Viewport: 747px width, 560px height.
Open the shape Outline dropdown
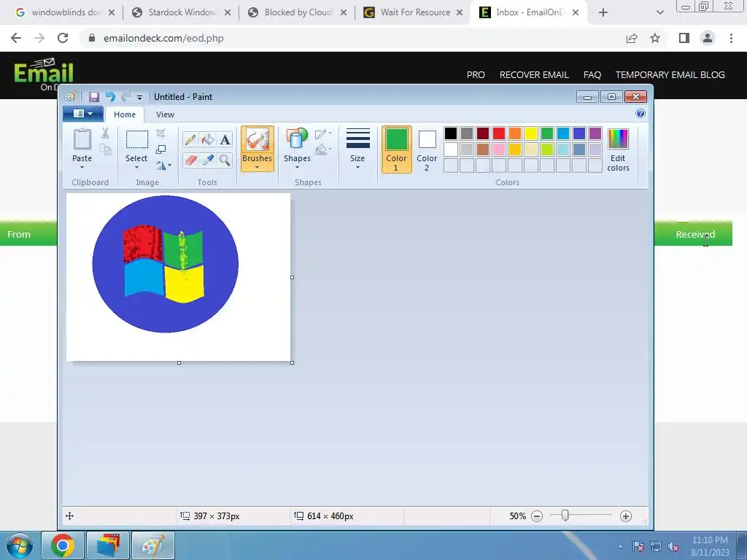point(323,134)
